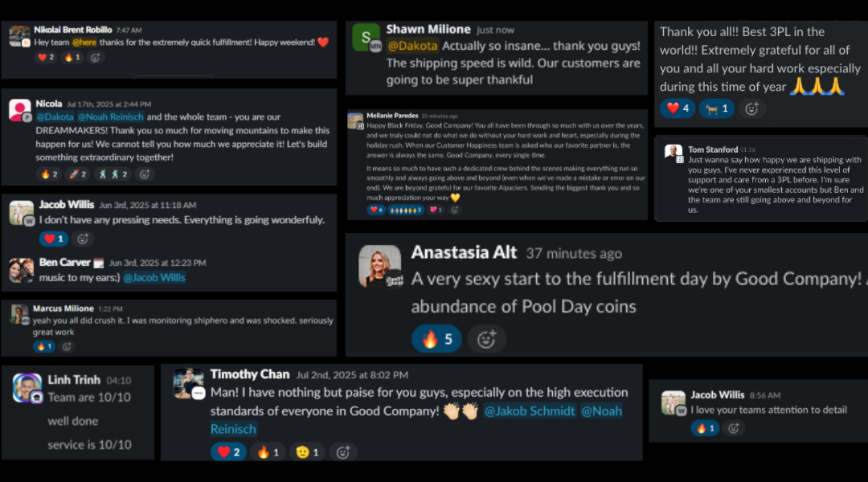Image resolution: width=868 pixels, height=482 pixels.
Task: Add an emoji reaction to Marcus Milione's message
Action: [66, 346]
